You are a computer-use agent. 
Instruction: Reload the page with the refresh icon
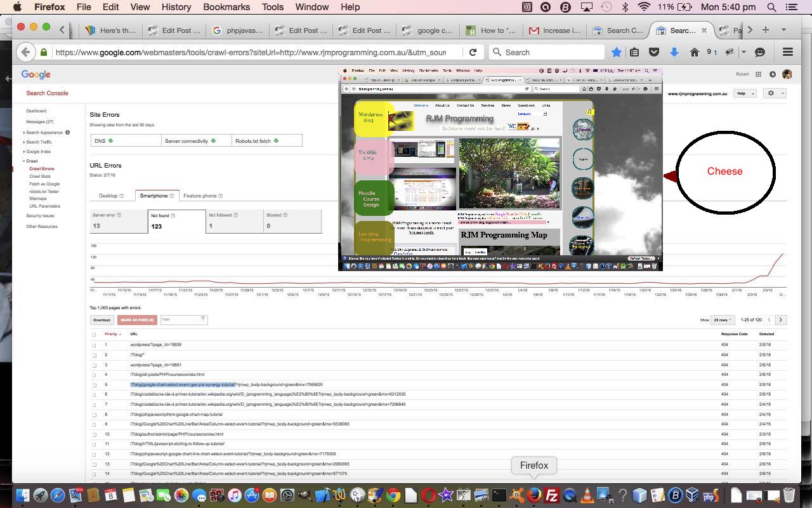(x=473, y=52)
